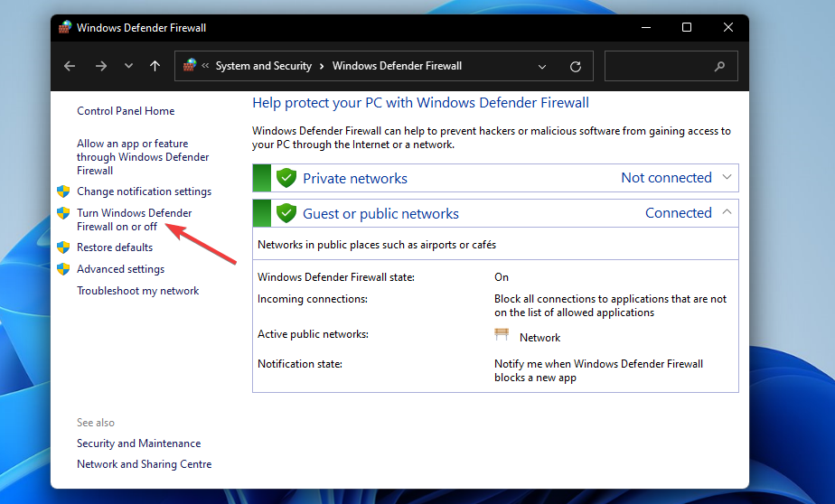
Task: Go forward with the forward arrow
Action: tap(100, 66)
